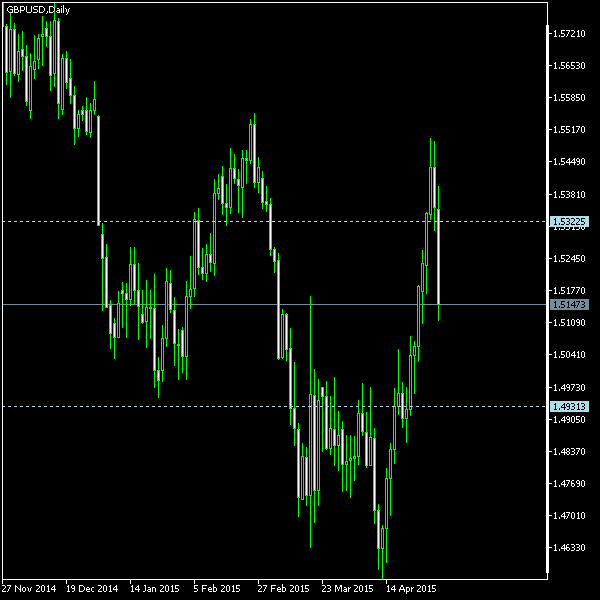Click the 23 Mar 2015 date label
This screenshot has width=600, height=600.
347,589
